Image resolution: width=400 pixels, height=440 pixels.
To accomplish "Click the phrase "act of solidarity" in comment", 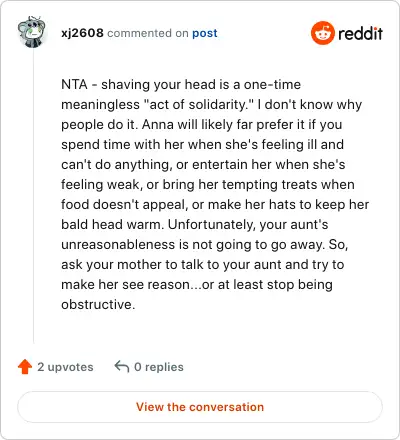I will [x=197, y=104].
